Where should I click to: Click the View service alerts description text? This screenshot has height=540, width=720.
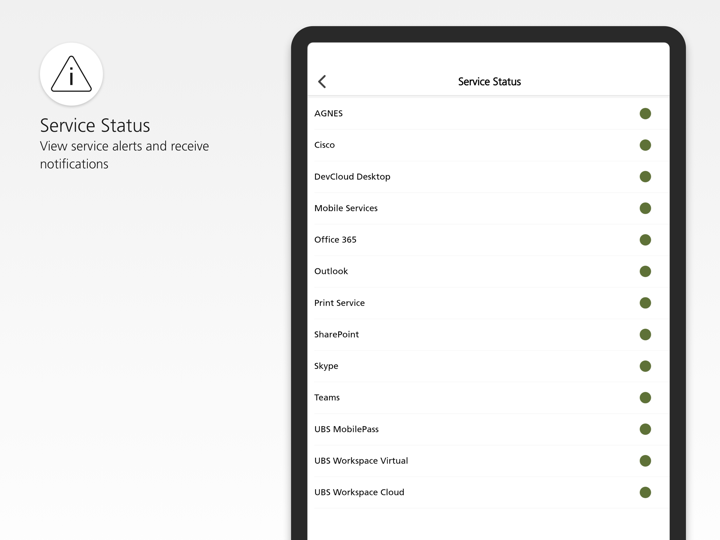point(124,155)
